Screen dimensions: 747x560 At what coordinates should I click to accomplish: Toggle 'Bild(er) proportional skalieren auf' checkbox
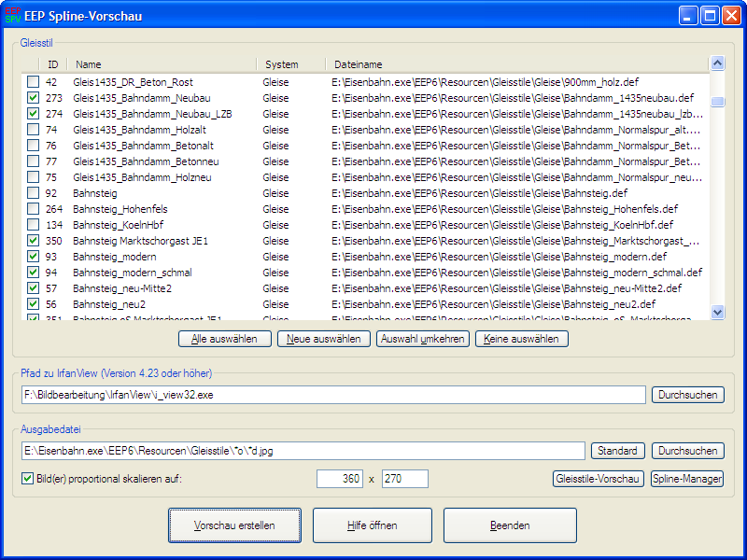click(x=27, y=479)
